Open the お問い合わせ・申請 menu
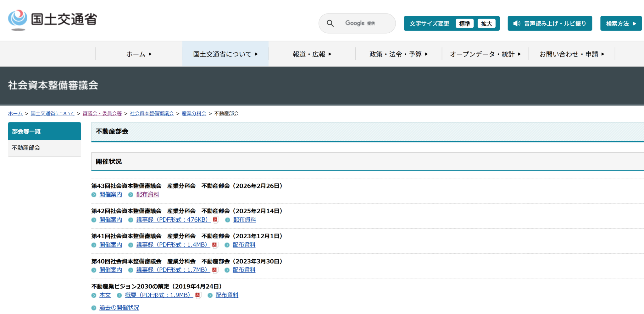Viewport: 644px width, 314px height. 572,54
